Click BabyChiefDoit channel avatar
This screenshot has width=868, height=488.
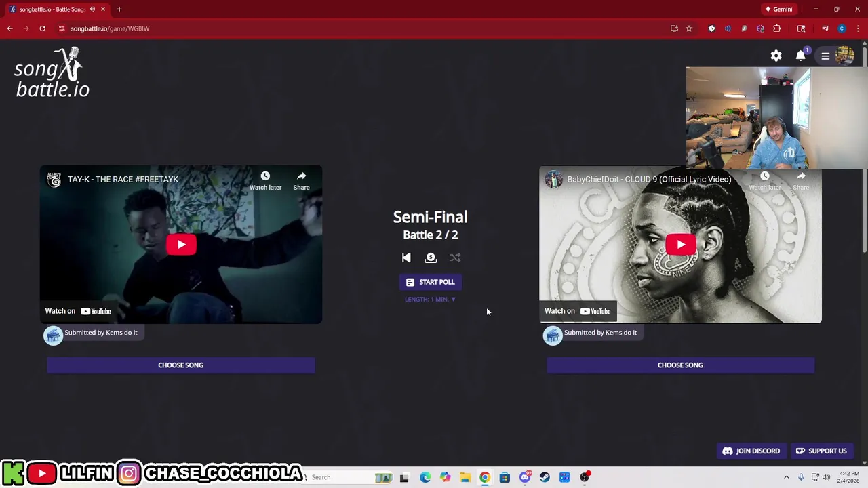pyautogui.click(x=553, y=180)
